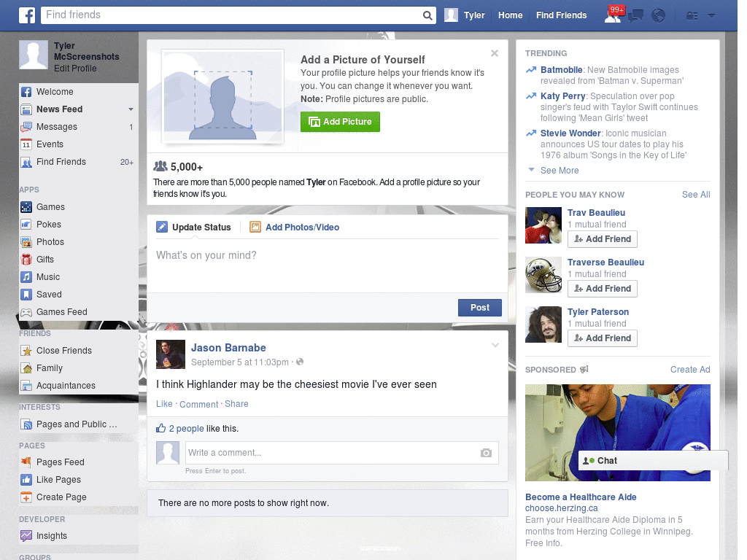Share Jason Barnabe's post
The width and height of the screenshot is (747, 560).
236,404
